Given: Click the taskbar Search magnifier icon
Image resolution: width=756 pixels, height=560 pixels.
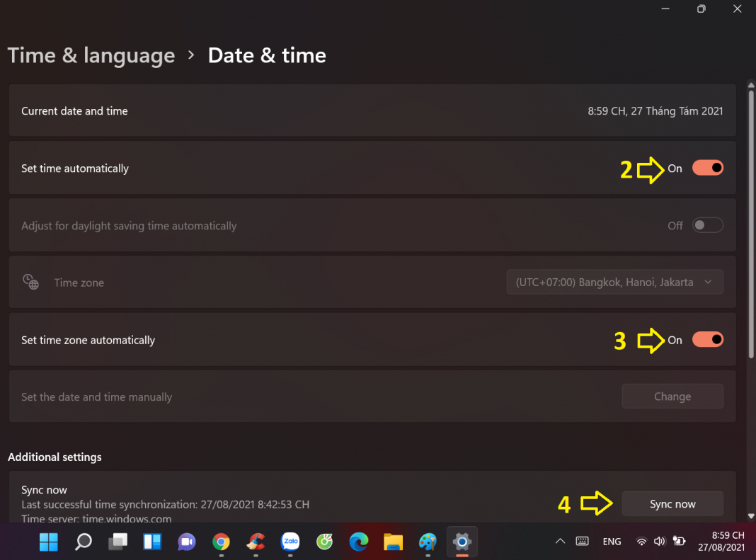Looking at the screenshot, I should coord(83,542).
